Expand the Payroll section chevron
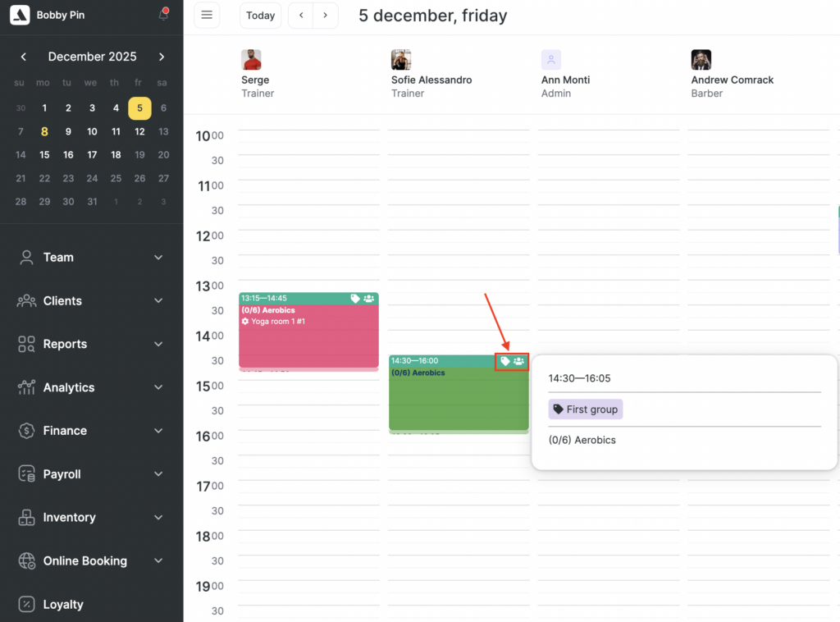This screenshot has width=840, height=622. [158, 474]
